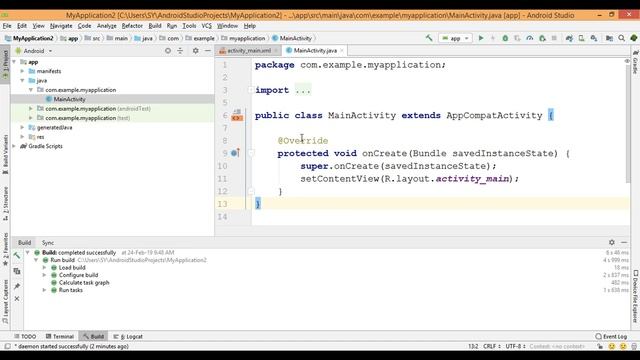640x360 pixels.
Task: Click the scroll-from-source target icon in Project panel
Action: click(168, 51)
